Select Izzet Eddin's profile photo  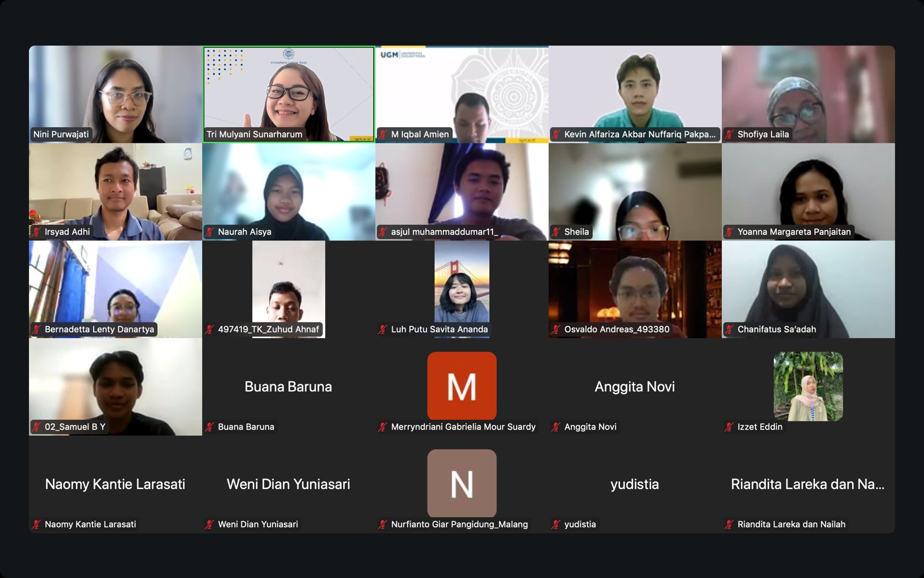point(808,386)
